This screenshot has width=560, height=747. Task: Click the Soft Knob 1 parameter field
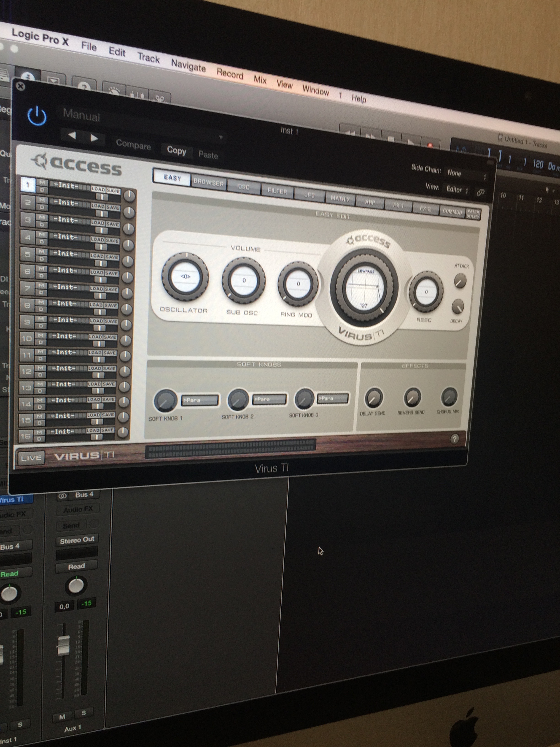point(200,400)
